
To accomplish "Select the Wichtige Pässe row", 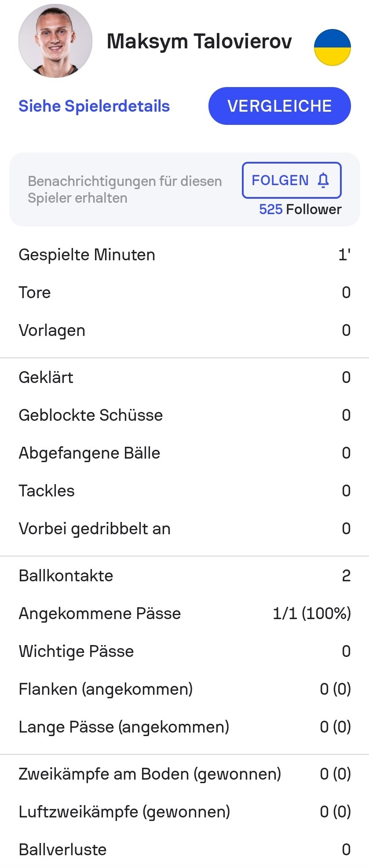I will (x=184, y=652).
